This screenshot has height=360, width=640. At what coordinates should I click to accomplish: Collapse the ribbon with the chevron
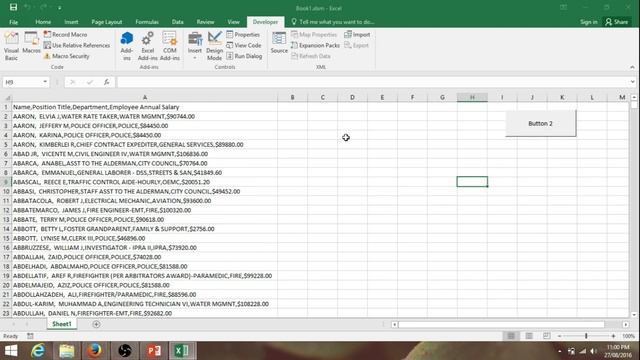coord(632,67)
